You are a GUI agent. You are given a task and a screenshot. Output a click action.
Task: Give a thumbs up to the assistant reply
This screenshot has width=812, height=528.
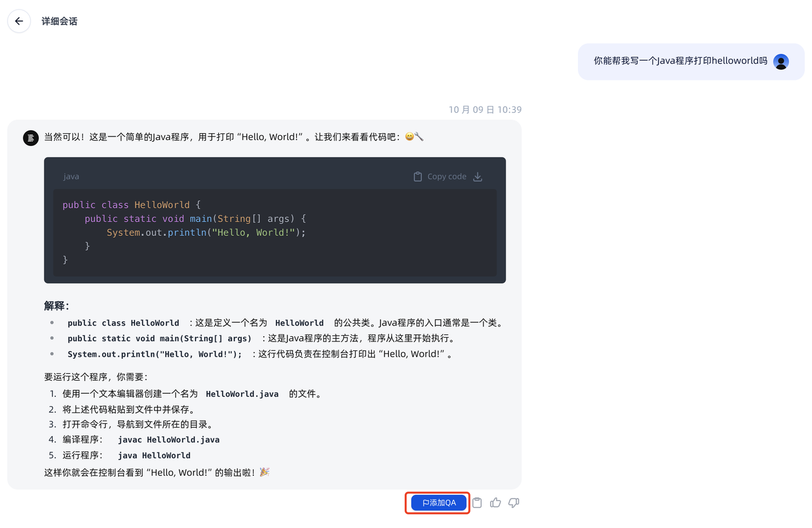tap(495, 502)
